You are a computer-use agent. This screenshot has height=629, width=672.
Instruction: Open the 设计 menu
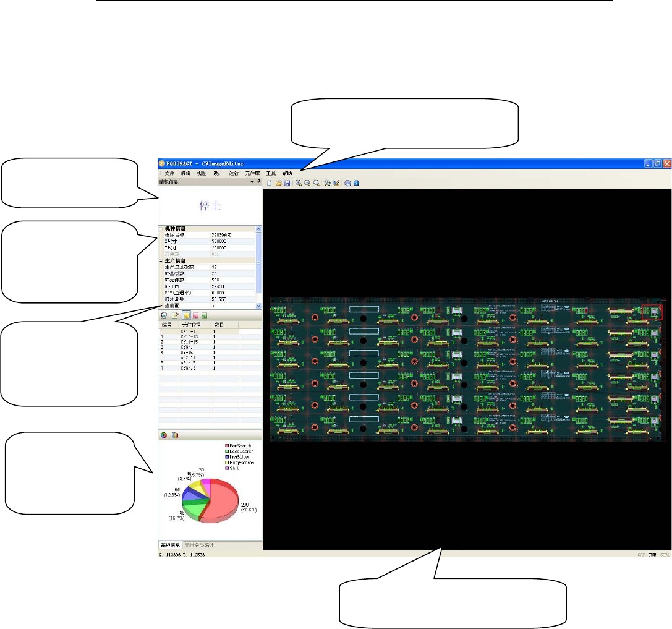tap(218, 173)
